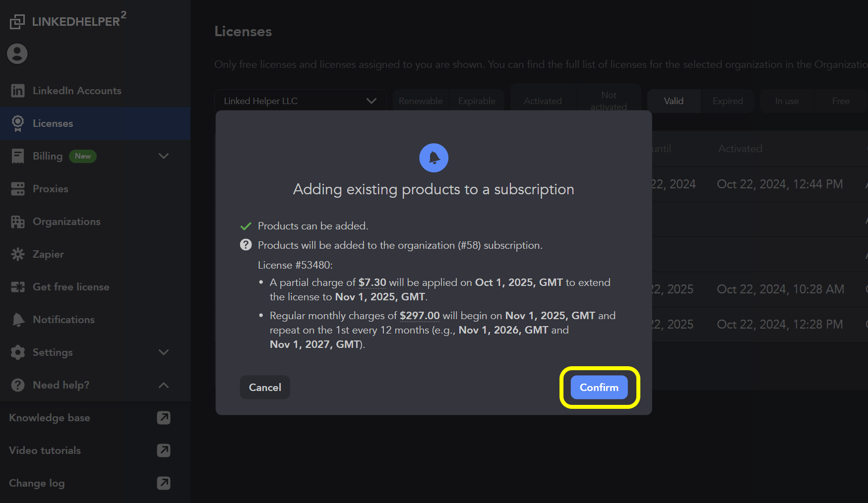Toggle the Valid license filter
Image resolution: width=868 pixels, height=503 pixels.
[x=674, y=101]
